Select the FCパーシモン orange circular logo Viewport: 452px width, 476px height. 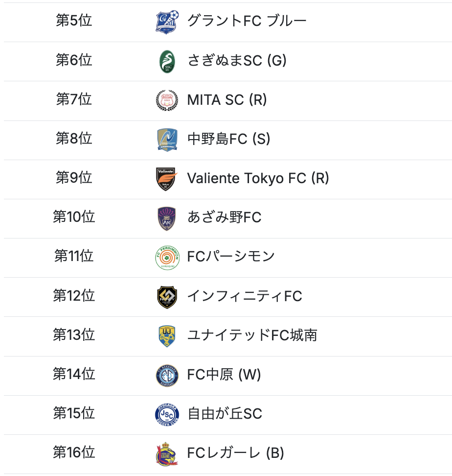(167, 258)
